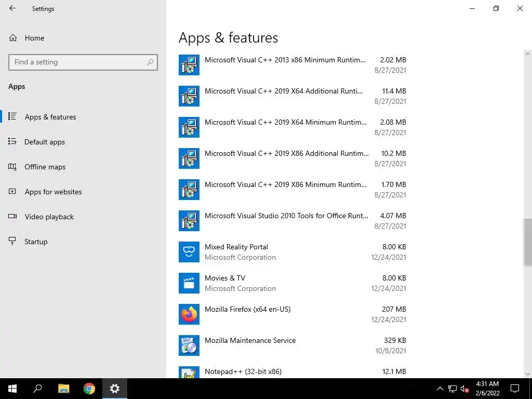
Task: Select Microsoft Visual C++ 2019 X86 Minimum Runtime entry
Action: coord(292,190)
